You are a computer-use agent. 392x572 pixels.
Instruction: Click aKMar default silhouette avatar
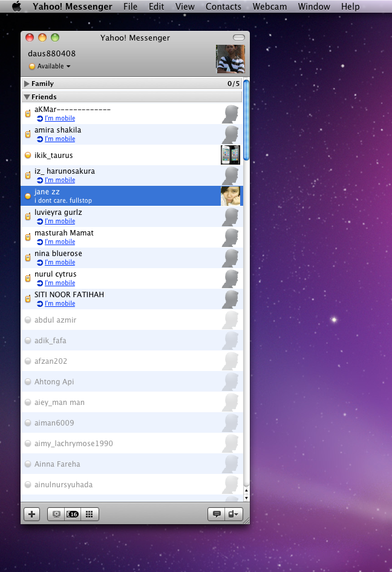[230, 114]
